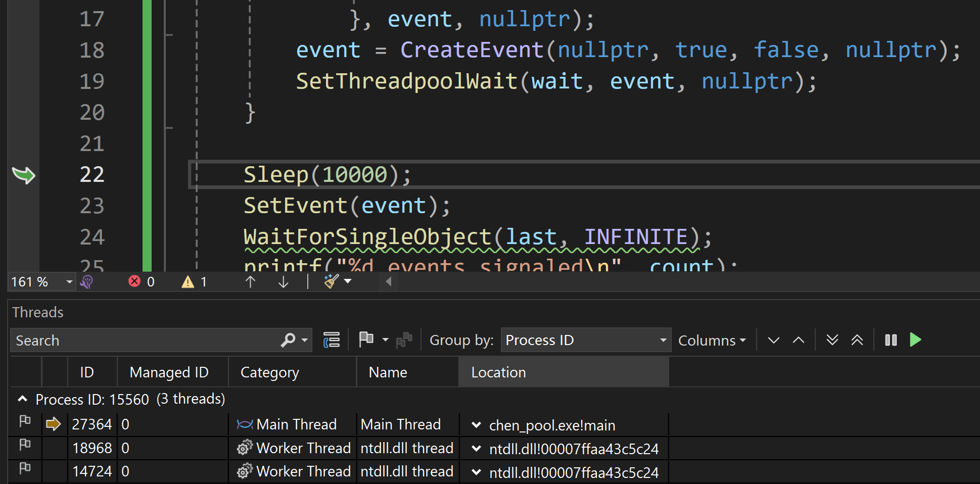Toggle flag for Main Thread 27364
Image resolution: width=980 pixels, height=484 pixels.
(25, 421)
